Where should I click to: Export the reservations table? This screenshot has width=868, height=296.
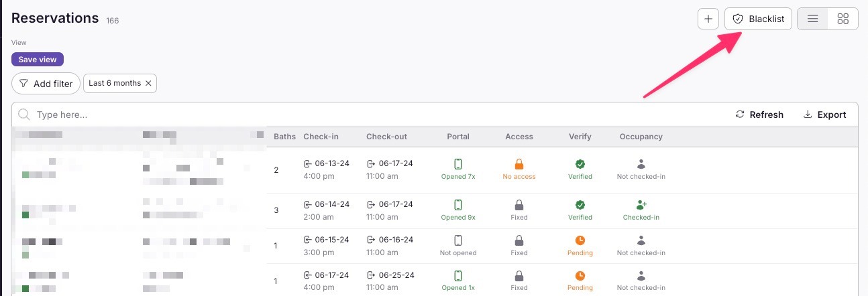click(x=824, y=115)
